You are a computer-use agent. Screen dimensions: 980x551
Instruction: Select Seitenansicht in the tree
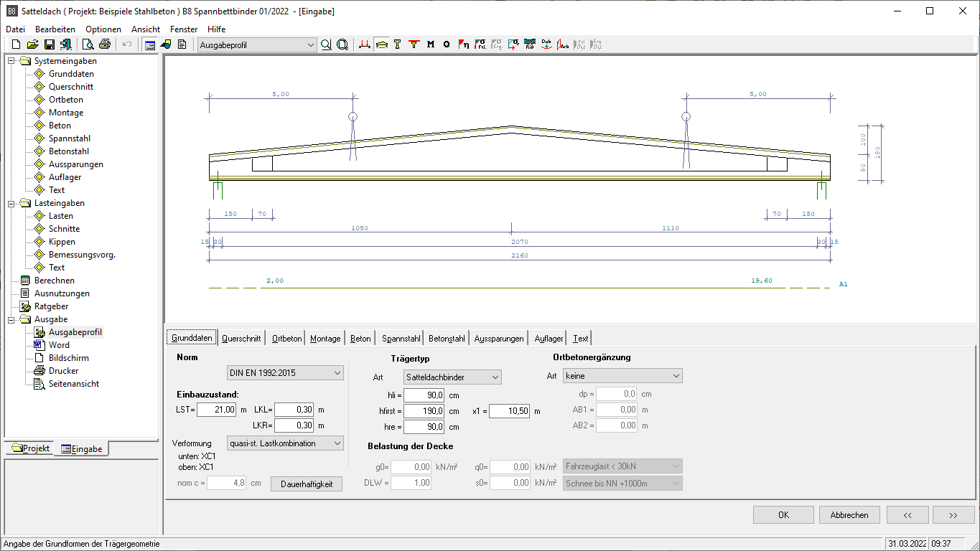74,384
